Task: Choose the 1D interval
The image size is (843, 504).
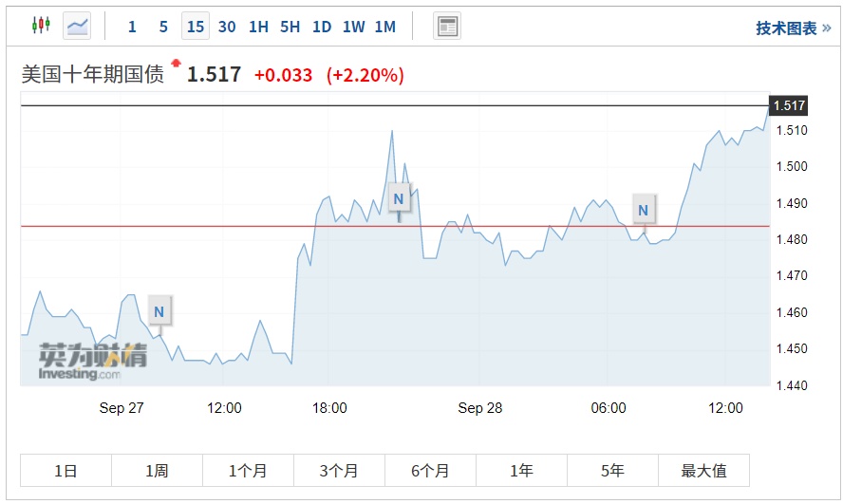Action: 322,27
